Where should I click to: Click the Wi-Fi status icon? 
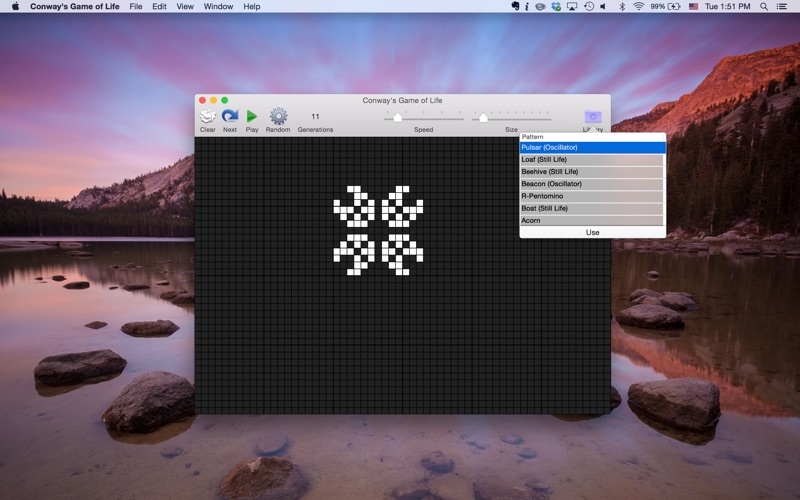coord(638,6)
